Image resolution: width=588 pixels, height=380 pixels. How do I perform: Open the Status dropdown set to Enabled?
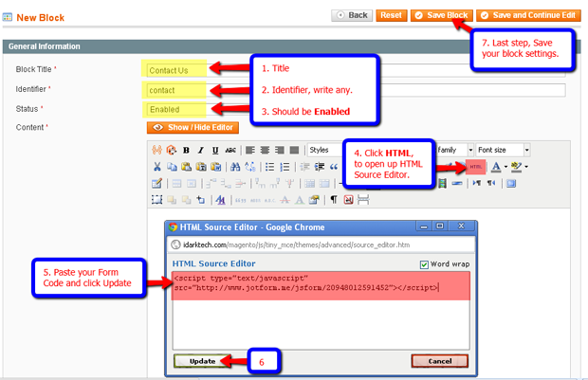click(x=175, y=110)
